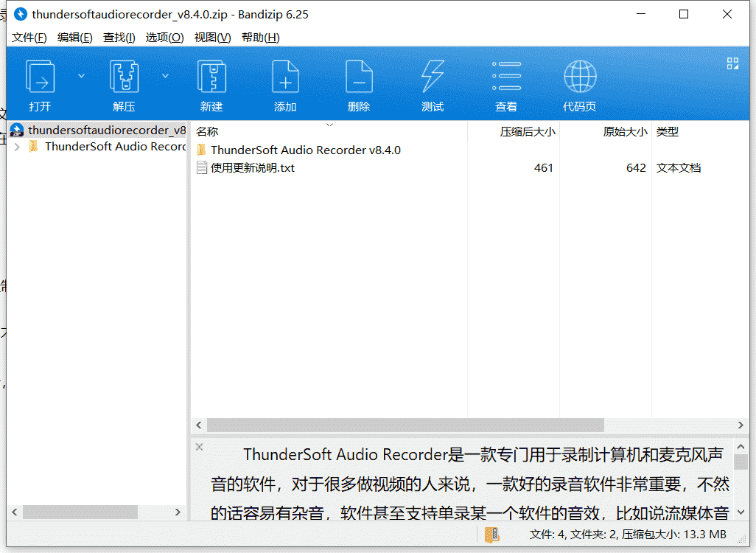Image resolution: width=756 pixels, height=553 pixels.
Task: Open the 帮助(H) menu
Action: point(260,38)
